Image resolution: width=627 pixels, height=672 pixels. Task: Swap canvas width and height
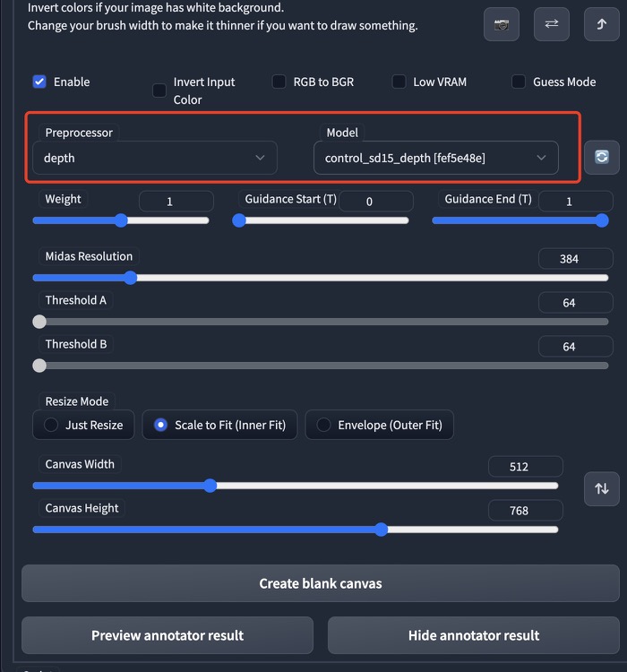pyautogui.click(x=602, y=488)
